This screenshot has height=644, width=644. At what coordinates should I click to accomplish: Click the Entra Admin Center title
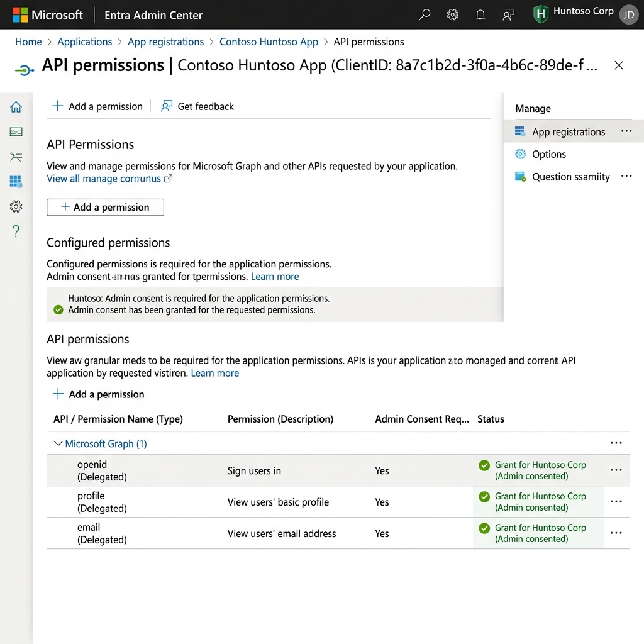point(153,15)
